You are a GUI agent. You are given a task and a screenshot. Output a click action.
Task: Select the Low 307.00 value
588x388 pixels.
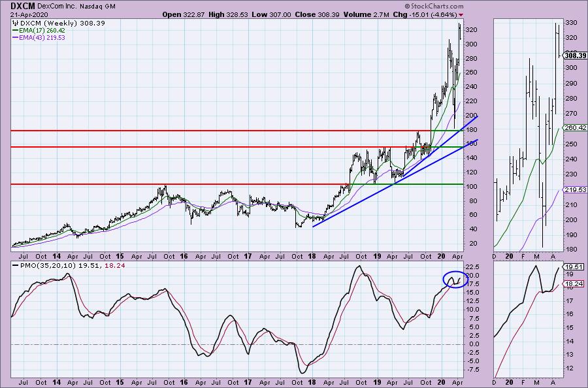tap(272, 14)
